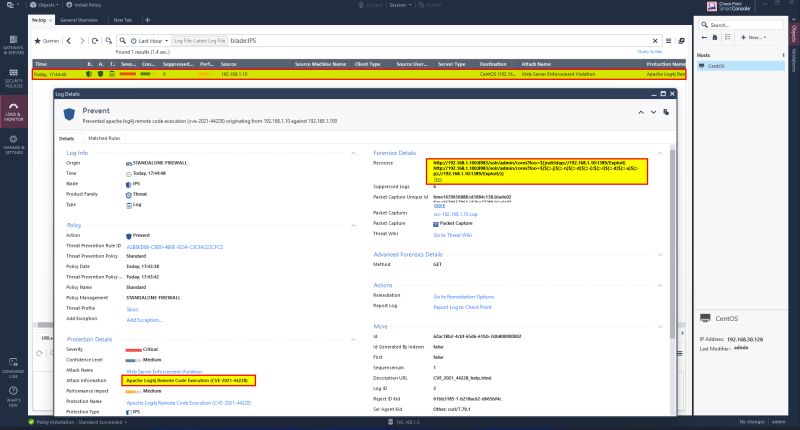Go to previous log with up chevron
Image resolution: width=800 pixels, height=430 pixels.
click(641, 112)
